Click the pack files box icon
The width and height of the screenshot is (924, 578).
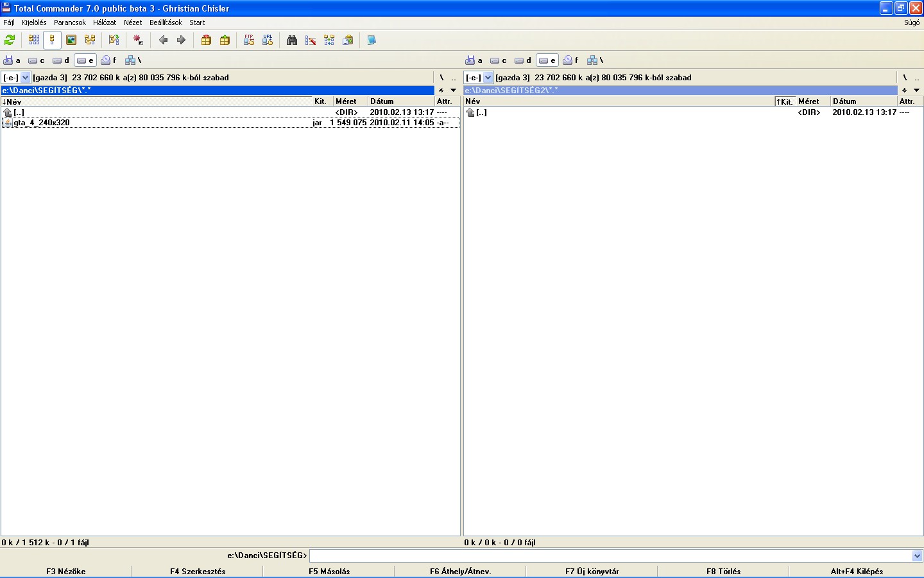click(206, 40)
